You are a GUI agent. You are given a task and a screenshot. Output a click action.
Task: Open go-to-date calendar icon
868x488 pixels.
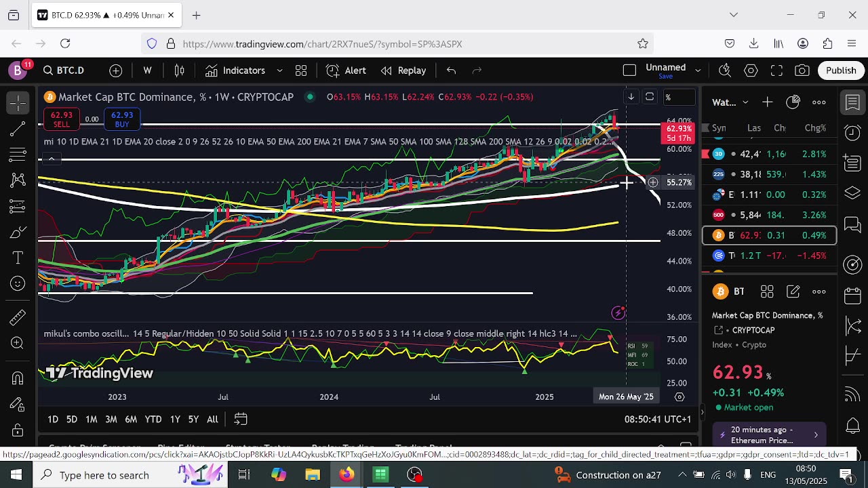tap(241, 420)
